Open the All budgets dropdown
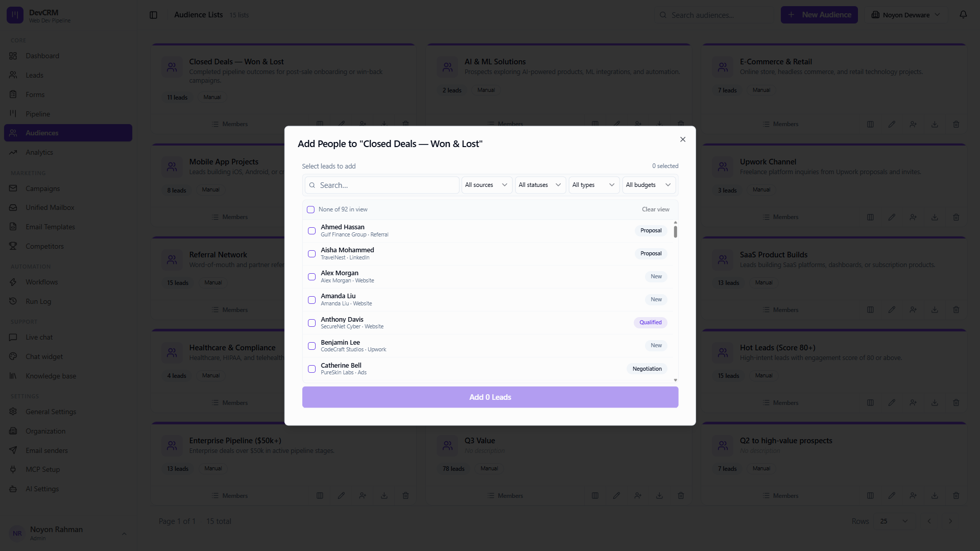Screen dimensions: 980x551 tap(649, 185)
